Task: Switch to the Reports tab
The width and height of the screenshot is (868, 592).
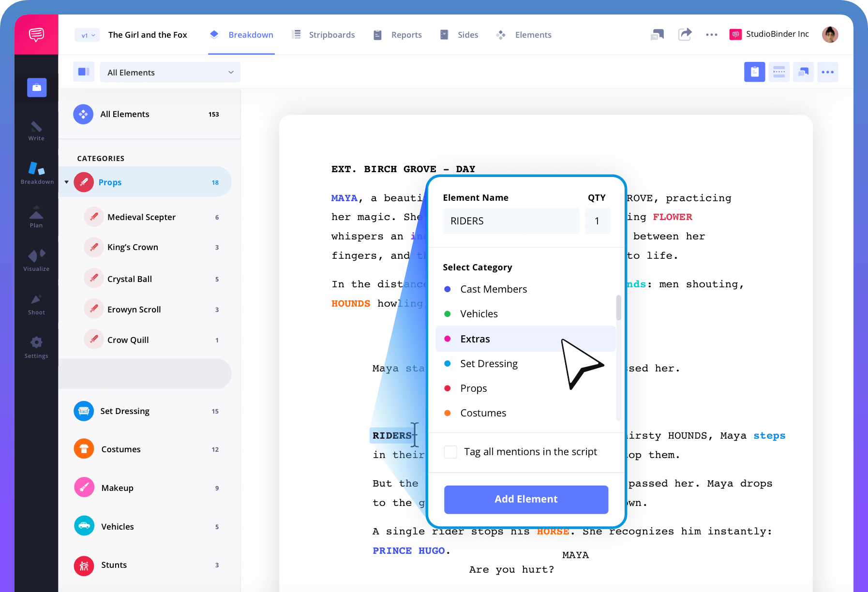Action: click(x=406, y=34)
